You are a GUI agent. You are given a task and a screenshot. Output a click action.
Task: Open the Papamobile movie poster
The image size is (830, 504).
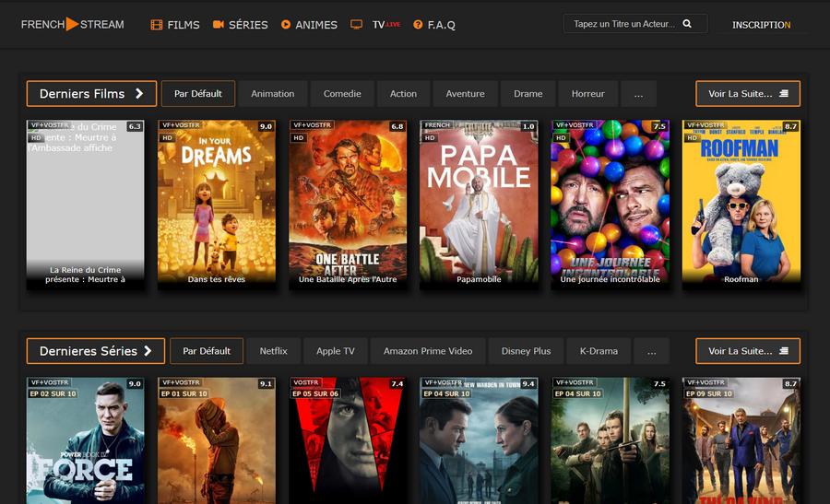(479, 203)
